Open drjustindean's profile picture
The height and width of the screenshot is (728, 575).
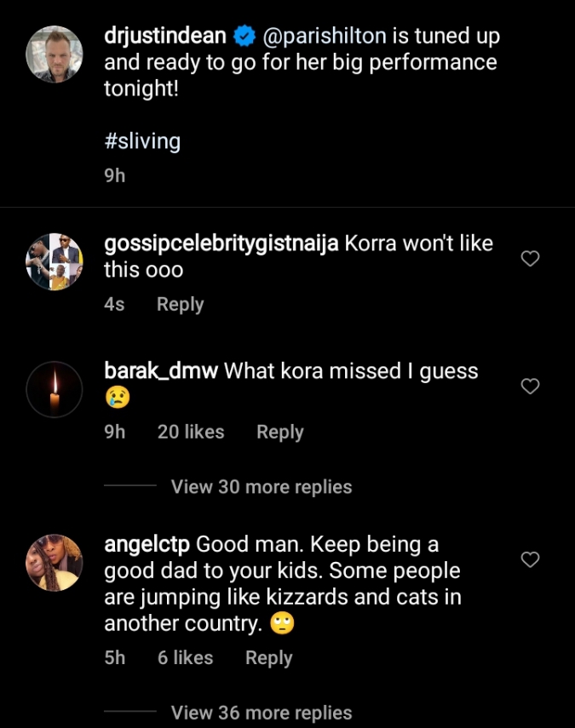coord(54,53)
